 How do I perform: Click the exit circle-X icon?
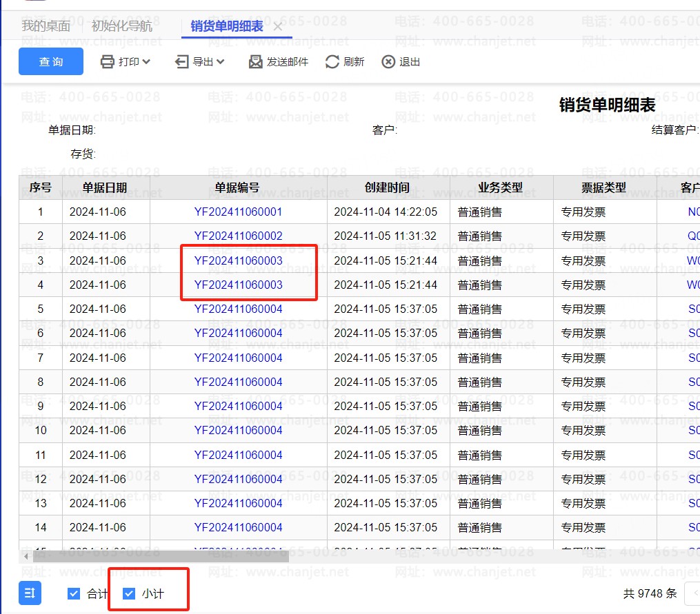click(388, 61)
